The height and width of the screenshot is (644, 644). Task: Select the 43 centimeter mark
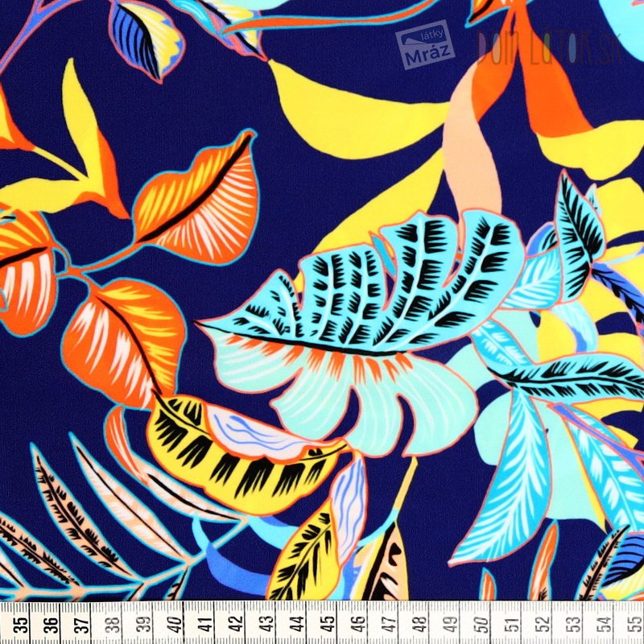pos(267,625)
